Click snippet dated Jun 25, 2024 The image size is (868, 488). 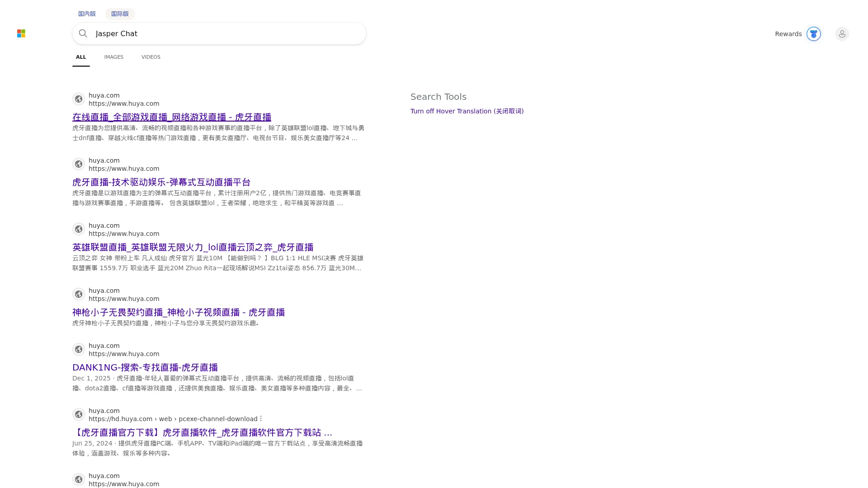pos(217,448)
